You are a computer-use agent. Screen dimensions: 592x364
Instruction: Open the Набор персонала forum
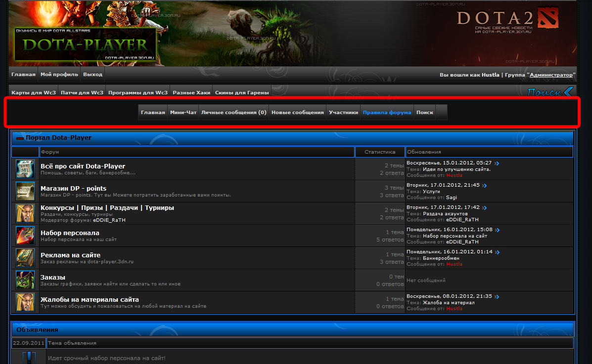(70, 233)
